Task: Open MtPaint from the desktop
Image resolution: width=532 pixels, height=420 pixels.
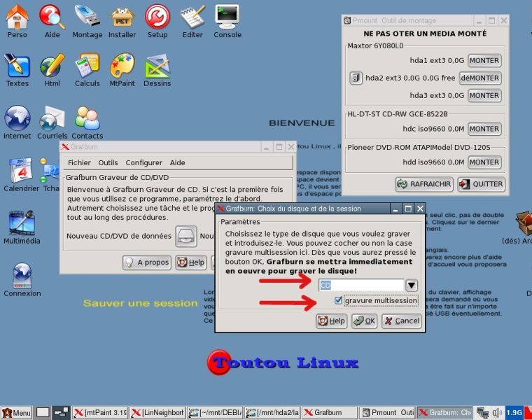Action: coord(122,66)
